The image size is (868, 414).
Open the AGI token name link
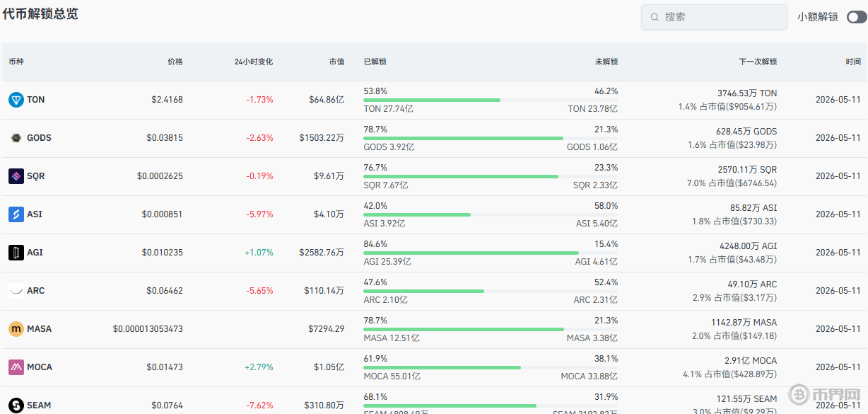[35, 253]
